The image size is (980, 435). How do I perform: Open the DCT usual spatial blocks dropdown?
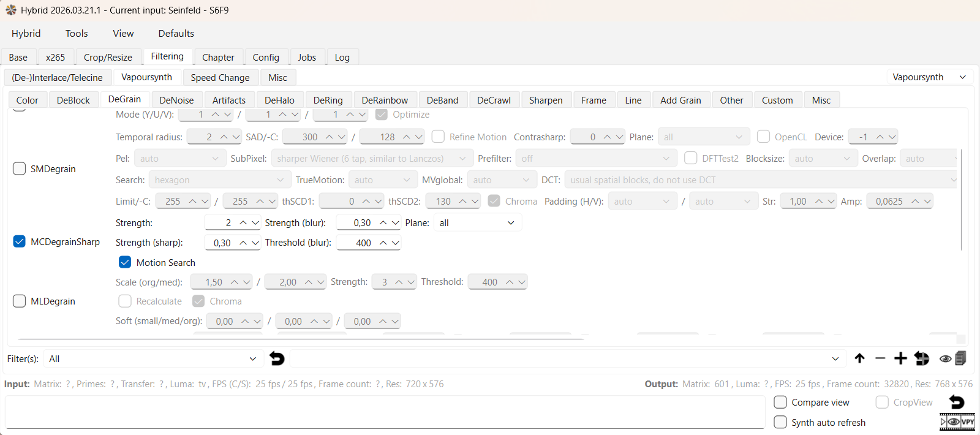click(761, 180)
